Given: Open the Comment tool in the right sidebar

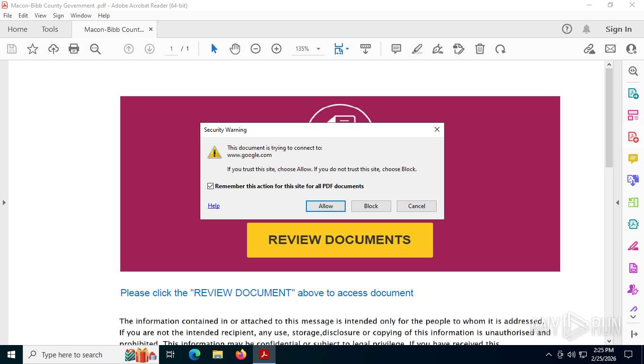Looking at the screenshot, I should pos(633,159).
